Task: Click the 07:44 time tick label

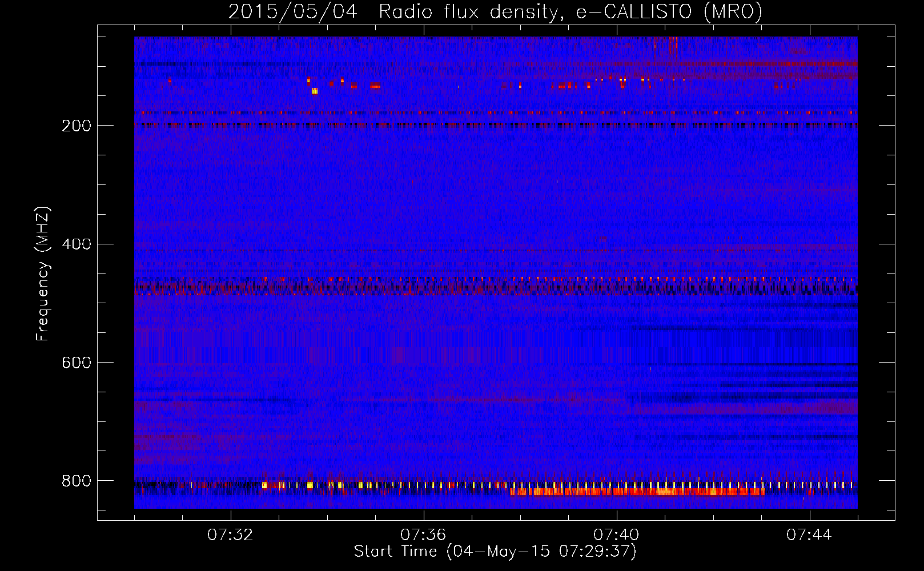Action: (x=809, y=535)
